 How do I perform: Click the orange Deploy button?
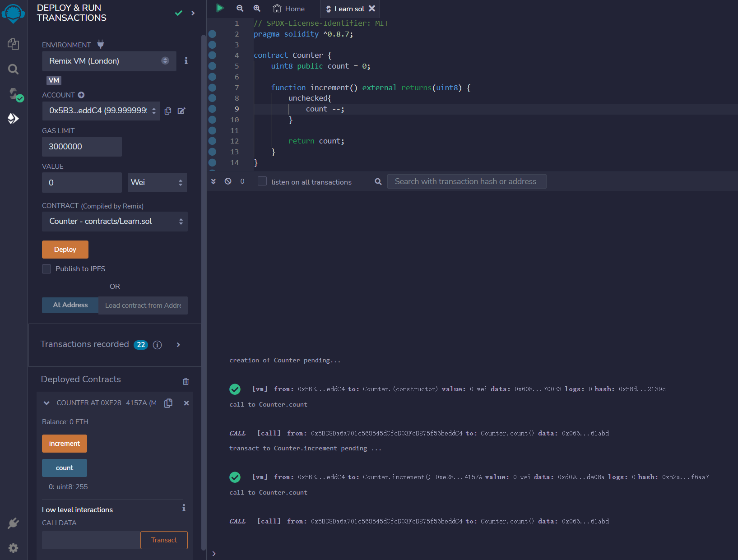65,250
